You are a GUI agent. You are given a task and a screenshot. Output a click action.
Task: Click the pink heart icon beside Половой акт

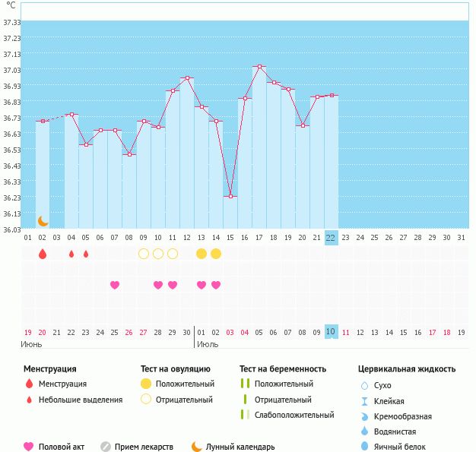[29, 447]
